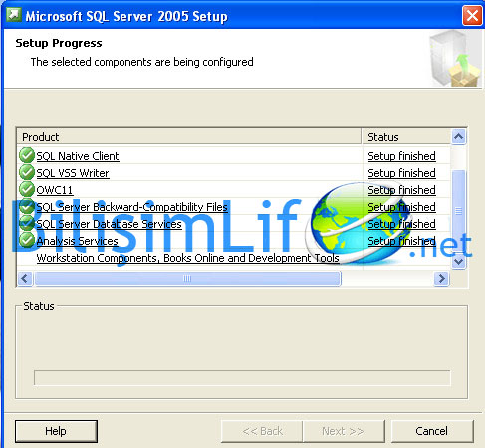
Task: Click the setup wizard icon in title bar
Action: [14, 15]
